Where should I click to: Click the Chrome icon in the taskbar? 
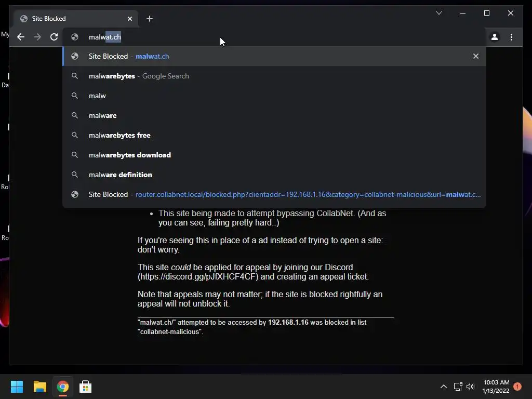(x=62, y=387)
